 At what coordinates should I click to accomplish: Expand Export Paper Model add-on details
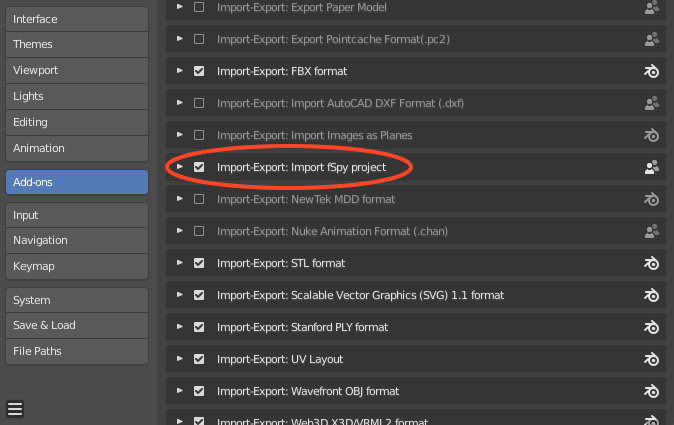point(180,6)
